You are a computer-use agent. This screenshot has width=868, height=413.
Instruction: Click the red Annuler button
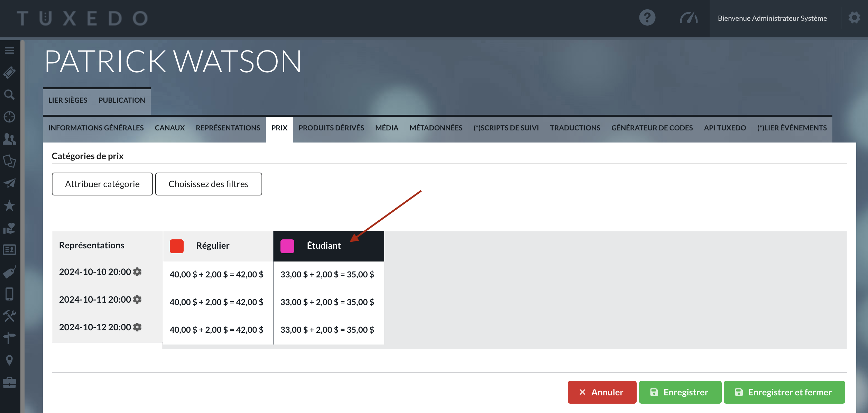(x=602, y=392)
